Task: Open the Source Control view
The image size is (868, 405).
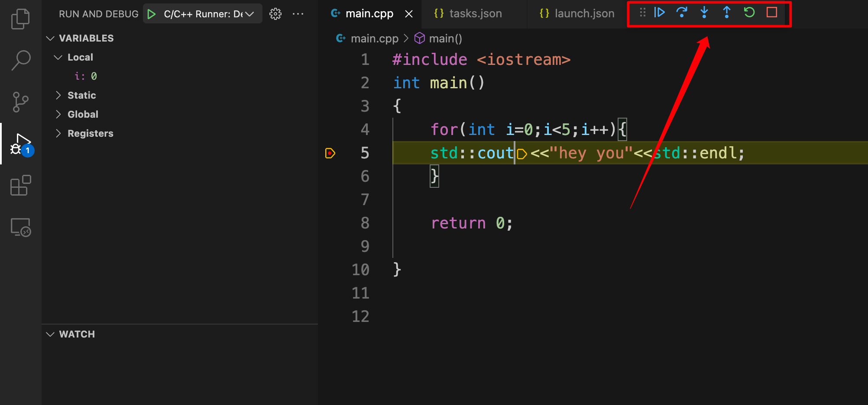Action: click(x=20, y=102)
